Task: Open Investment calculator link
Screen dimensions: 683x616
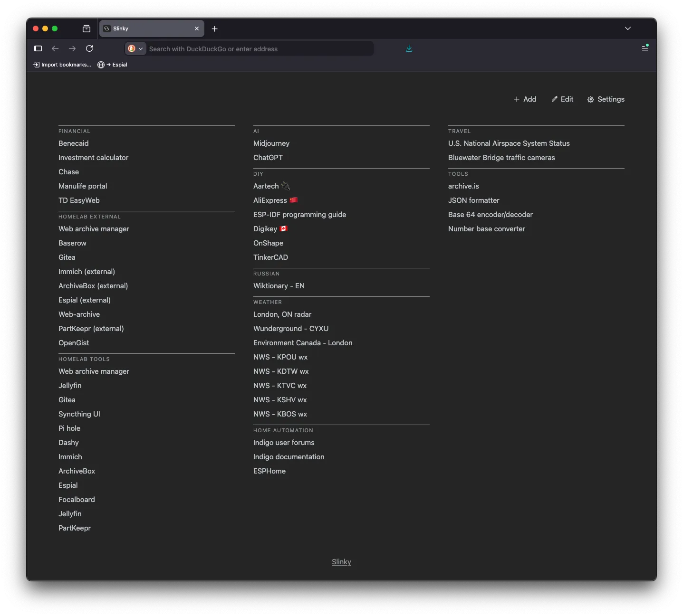Action: [x=93, y=158]
